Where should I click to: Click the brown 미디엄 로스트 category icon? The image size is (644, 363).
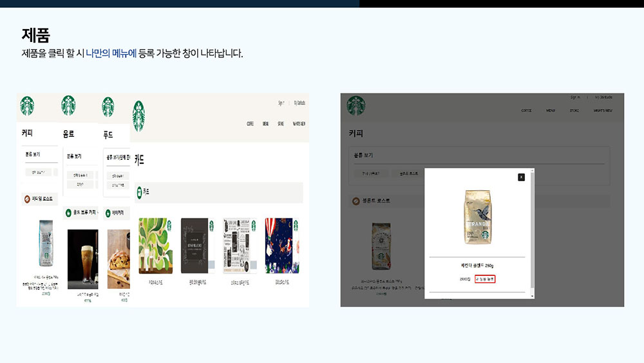27,199
